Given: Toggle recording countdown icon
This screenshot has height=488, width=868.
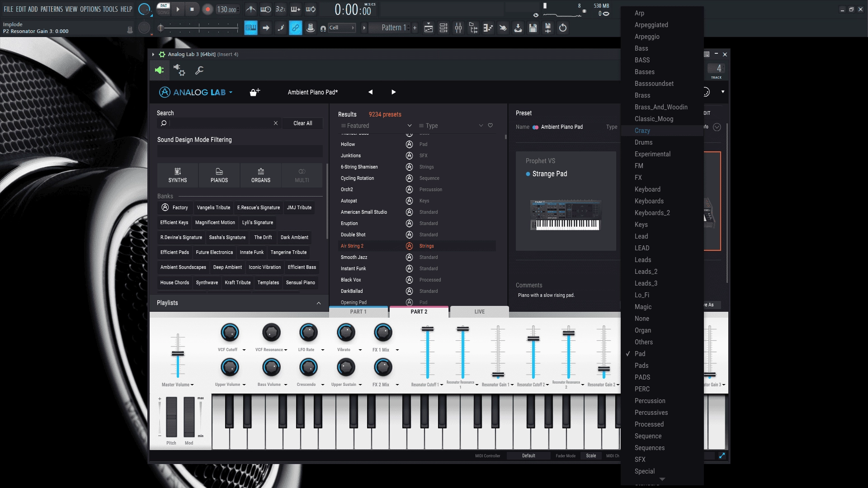Looking at the screenshot, I should coord(281,9).
